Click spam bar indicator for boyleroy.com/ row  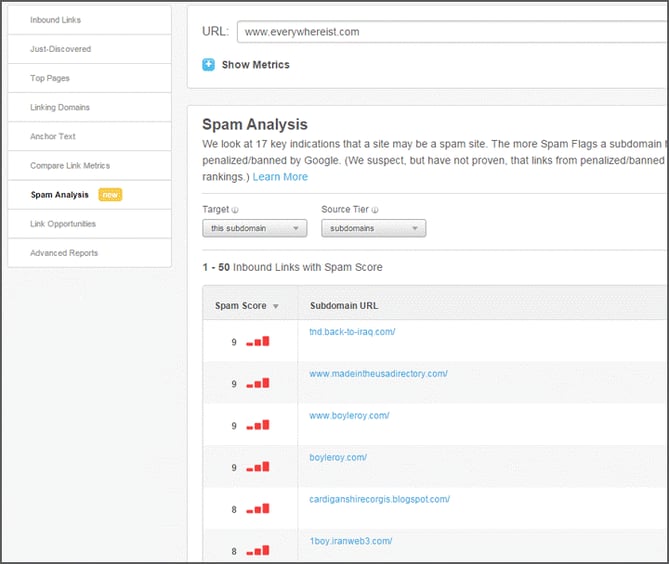[258, 467]
